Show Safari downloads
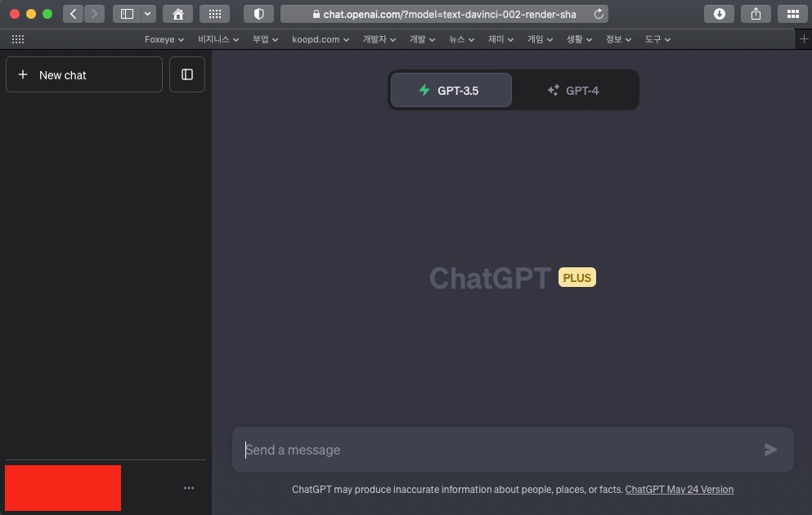Screen dimensions: 812x515 point(720,14)
